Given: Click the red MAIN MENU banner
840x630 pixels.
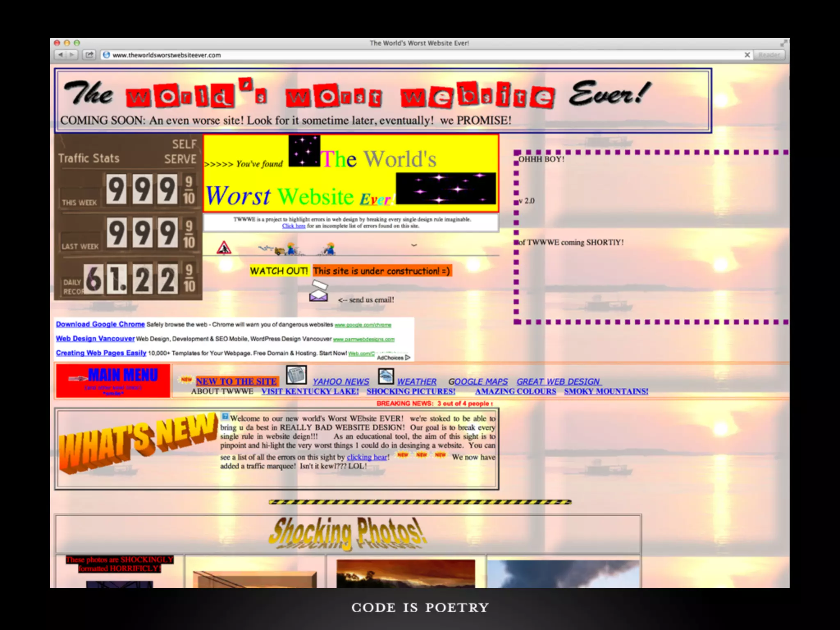Looking at the screenshot, I should 113,381.
